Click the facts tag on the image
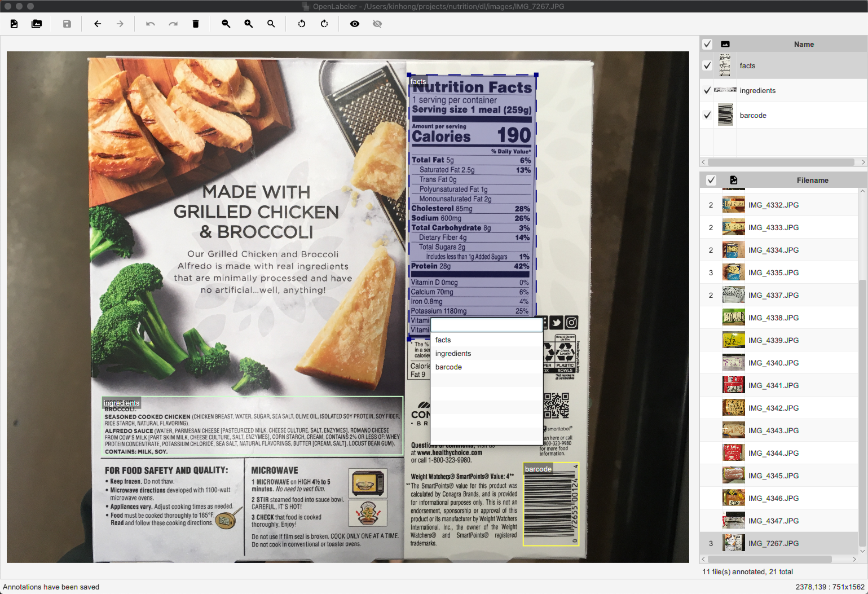 [418, 81]
